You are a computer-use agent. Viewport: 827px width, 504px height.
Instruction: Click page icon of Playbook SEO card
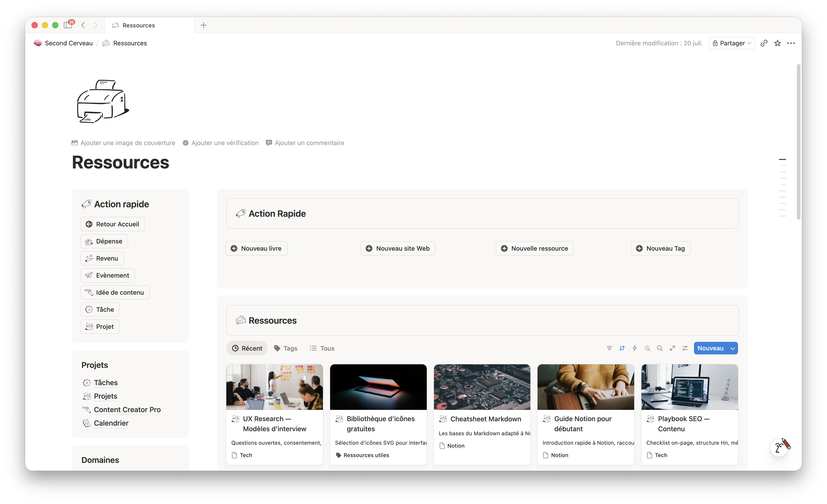[650, 419]
